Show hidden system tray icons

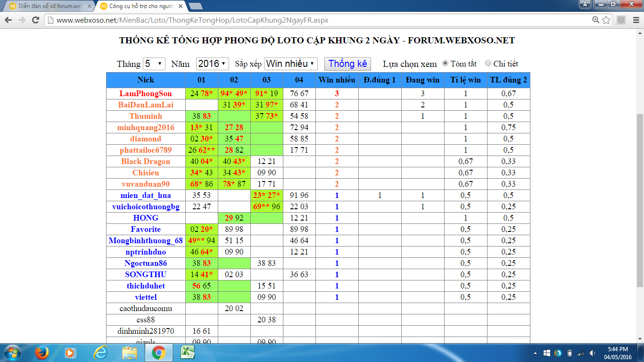pos(535,353)
